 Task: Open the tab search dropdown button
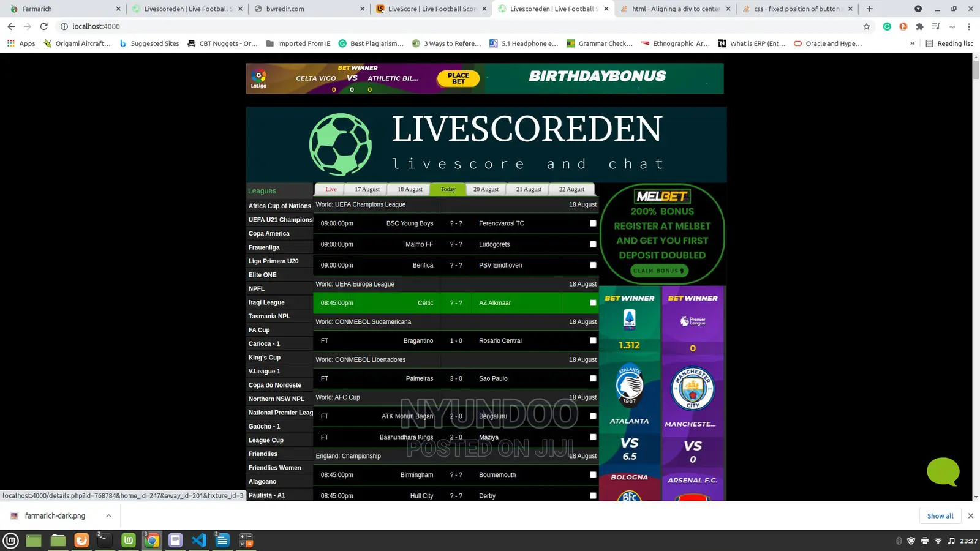pyautogui.click(x=918, y=9)
